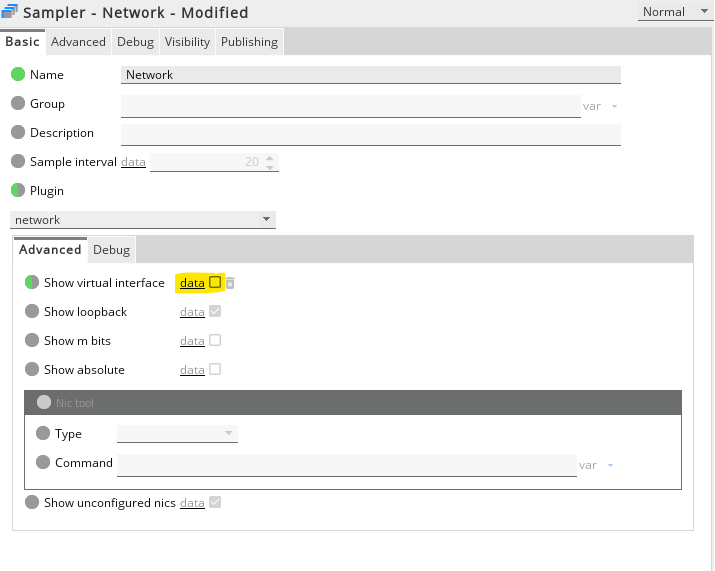Click the grey circle next to Group

click(x=18, y=104)
